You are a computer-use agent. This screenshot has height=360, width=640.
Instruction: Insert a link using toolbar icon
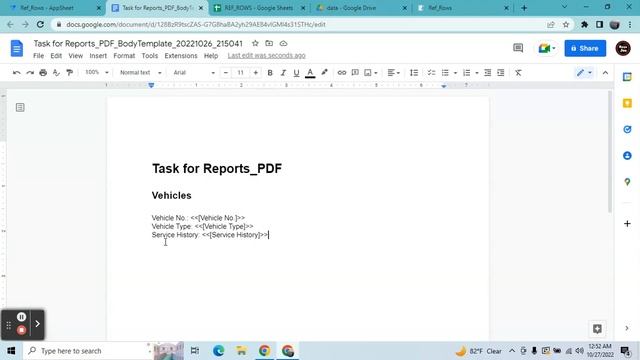pos(342,73)
